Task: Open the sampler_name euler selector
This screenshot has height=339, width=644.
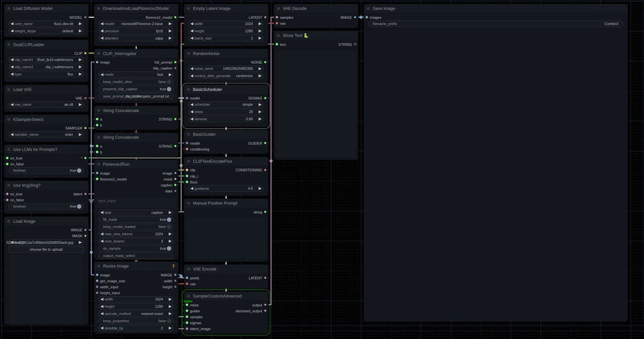Action: 46,135
